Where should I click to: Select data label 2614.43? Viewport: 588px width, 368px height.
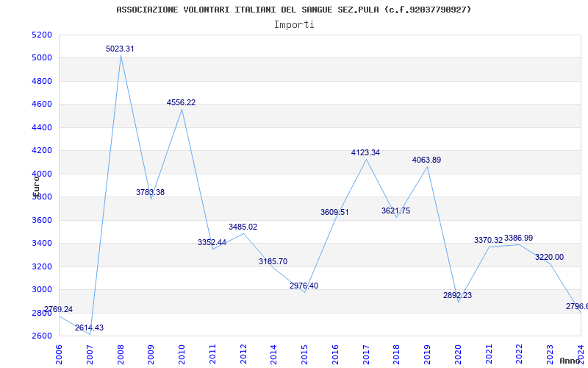pyautogui.click(x=89, y=328)
